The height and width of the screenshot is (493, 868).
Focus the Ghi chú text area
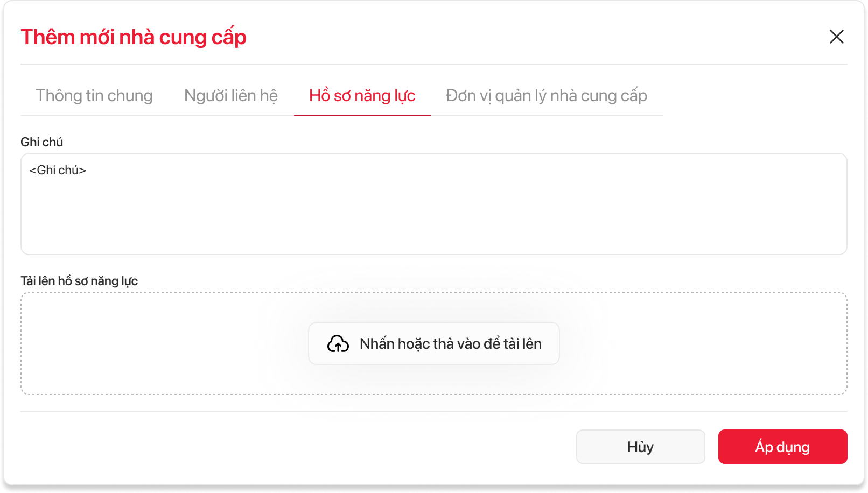click(433, 215)
